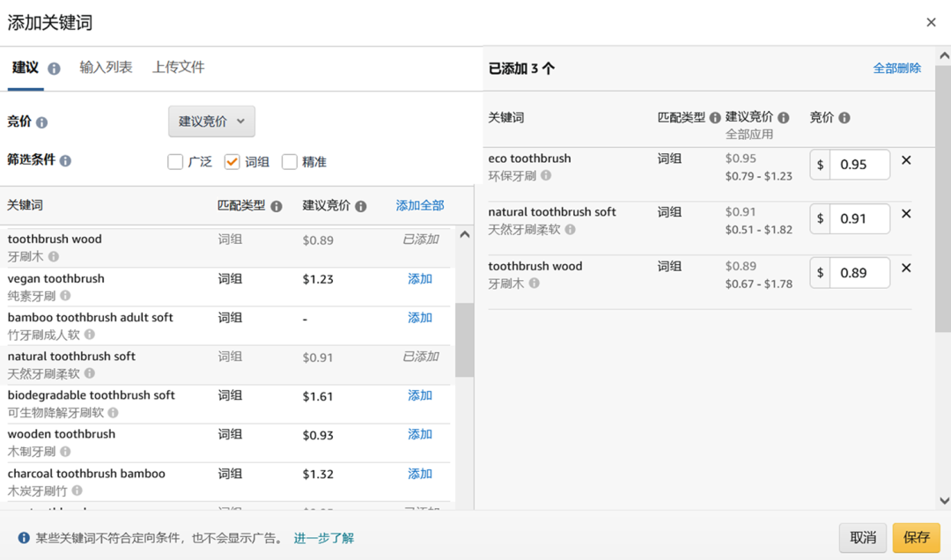Click the 保存 button
951x560 pixels.
916,537
